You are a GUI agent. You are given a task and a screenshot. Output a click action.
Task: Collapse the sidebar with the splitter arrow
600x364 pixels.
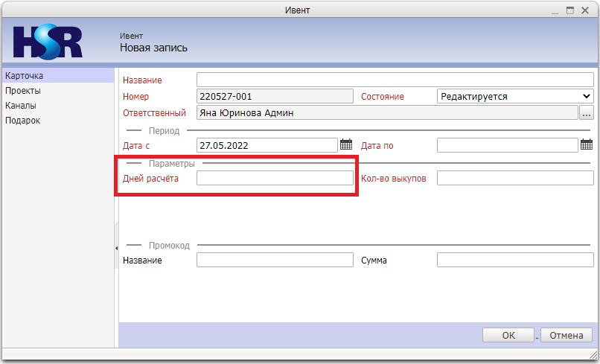(x=116, y=249)
